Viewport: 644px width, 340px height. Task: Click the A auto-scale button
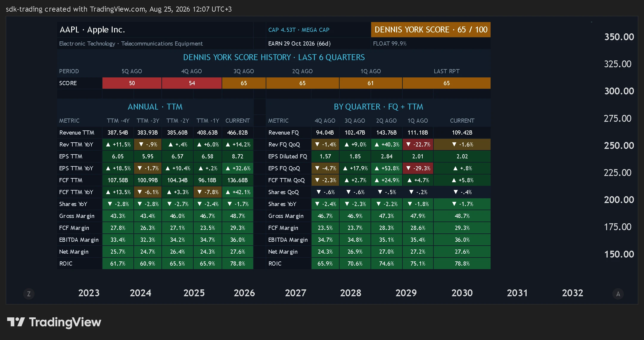coord(618,294)
